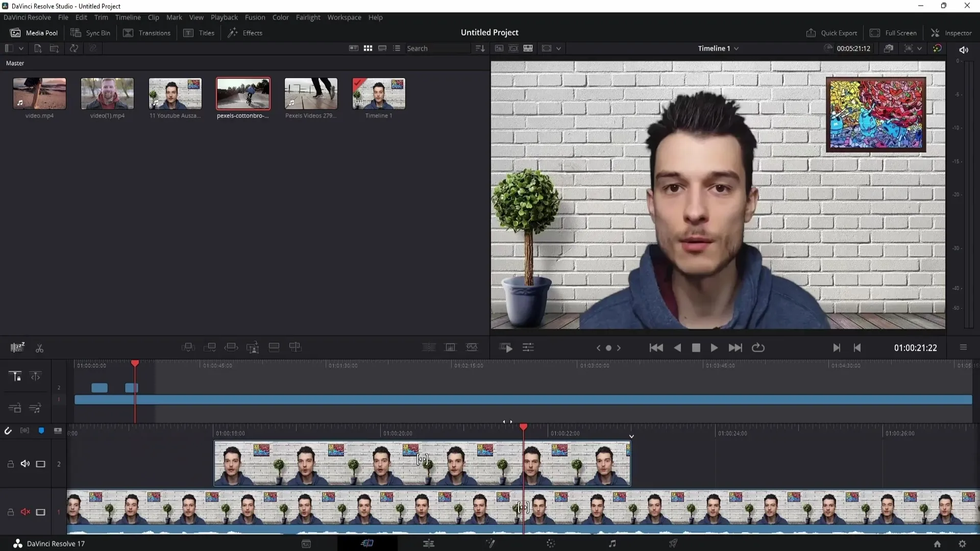Click the Quick Export button
Screen dimensions: 980x551
pos(831,33)
